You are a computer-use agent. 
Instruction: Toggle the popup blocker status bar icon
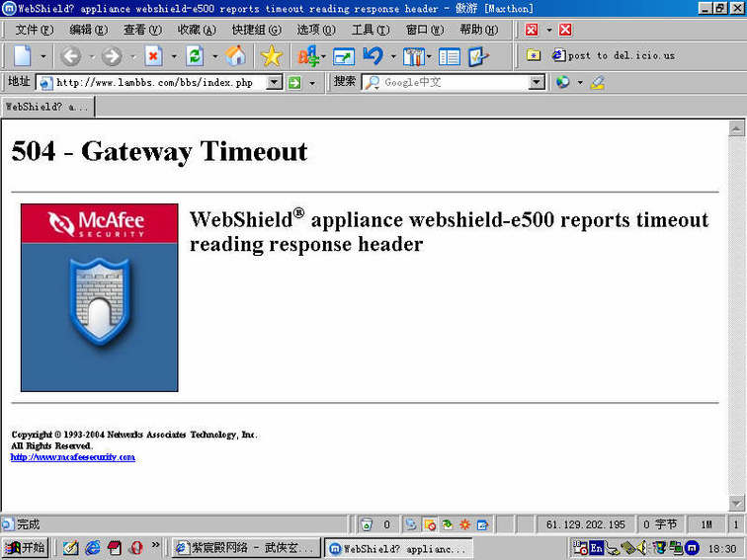(430, 524)
